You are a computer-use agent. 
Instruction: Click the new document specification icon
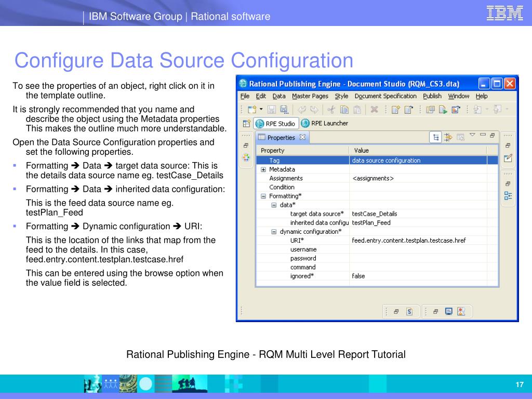click(395, 109)
